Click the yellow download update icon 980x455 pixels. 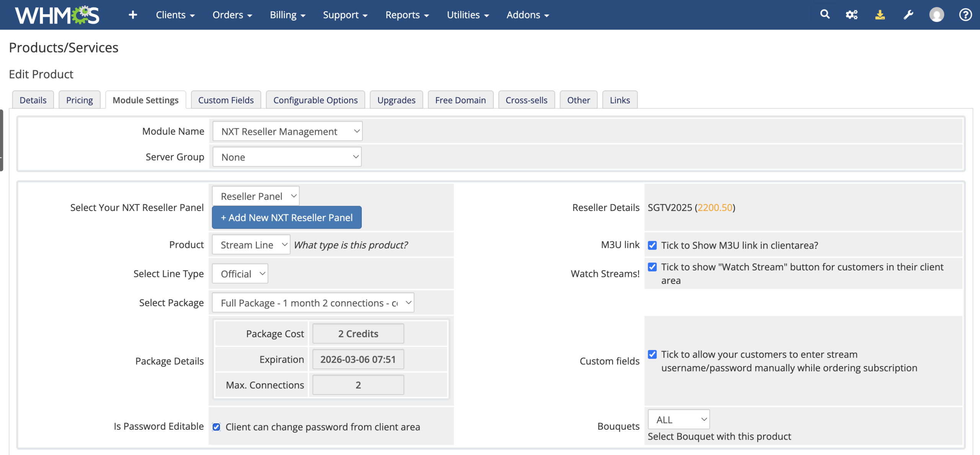click(880, 15)
